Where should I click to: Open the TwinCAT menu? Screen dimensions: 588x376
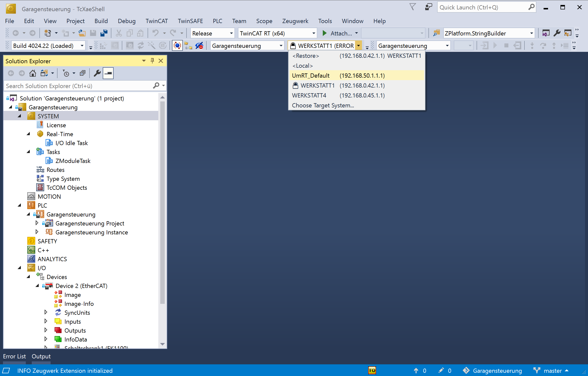(x=157, y=21)
